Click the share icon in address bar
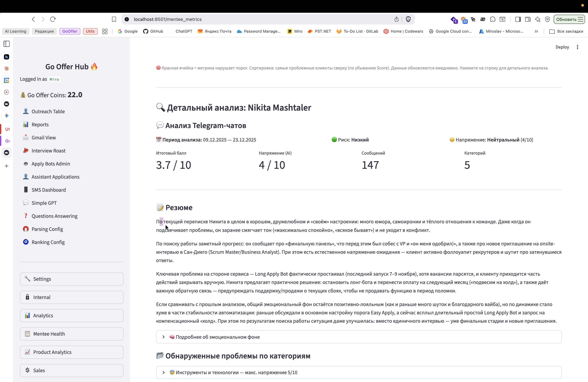 pyautogui.click(x=397, y=19)
